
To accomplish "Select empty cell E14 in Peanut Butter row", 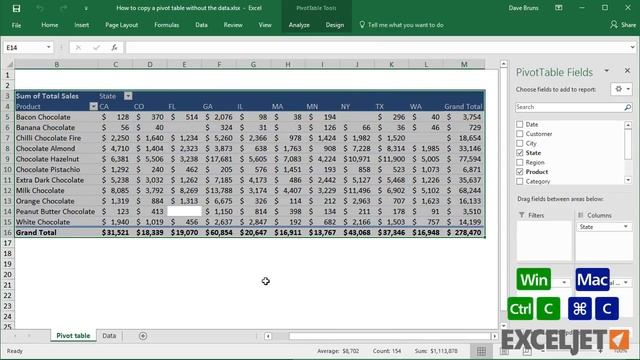I will coord(184,211).
